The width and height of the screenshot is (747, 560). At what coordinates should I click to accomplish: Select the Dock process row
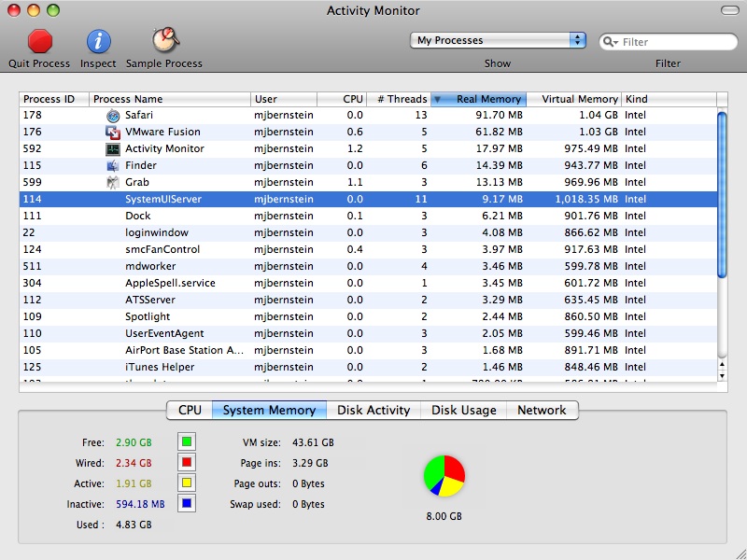[x=368, y=216]
